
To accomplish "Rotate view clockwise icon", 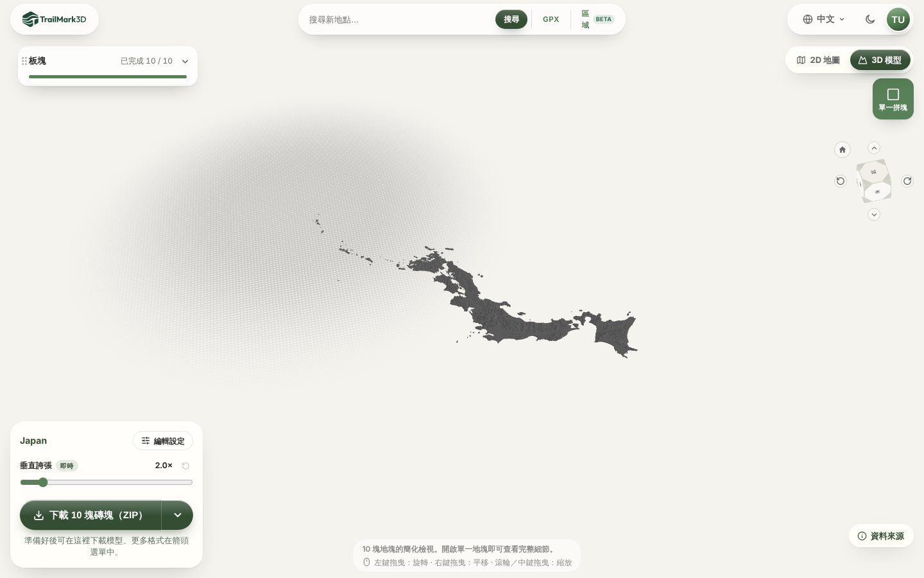I will click(907, 181).
